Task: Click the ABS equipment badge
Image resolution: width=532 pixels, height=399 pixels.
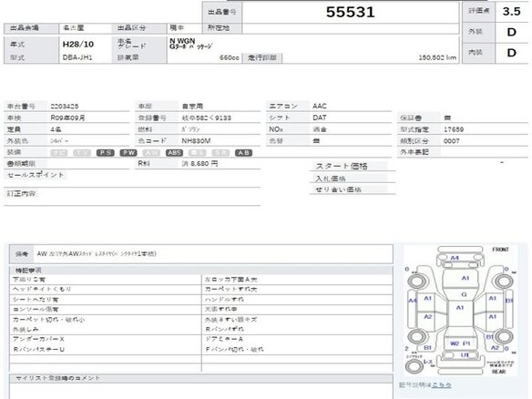Action: 174,153
